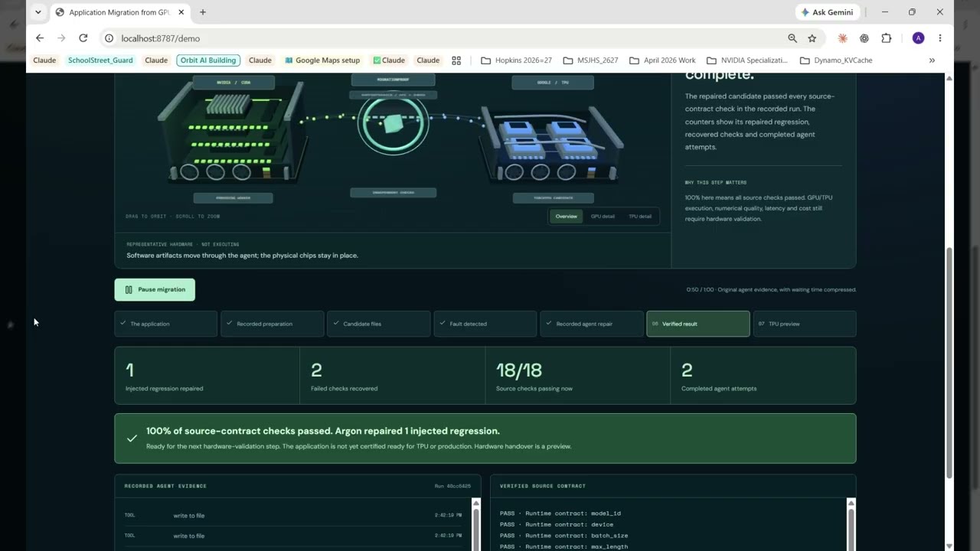Viewport: 980px width, 551px height.
Task: Expand the NVIDIA Specializati... bookmark folder
Action: [x=746, y=60]
